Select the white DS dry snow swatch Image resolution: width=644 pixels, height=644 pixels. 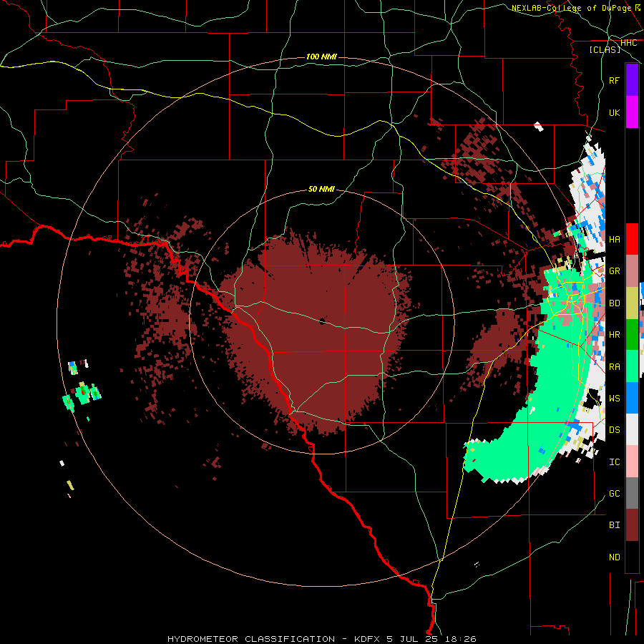click(x=632, y=429)
